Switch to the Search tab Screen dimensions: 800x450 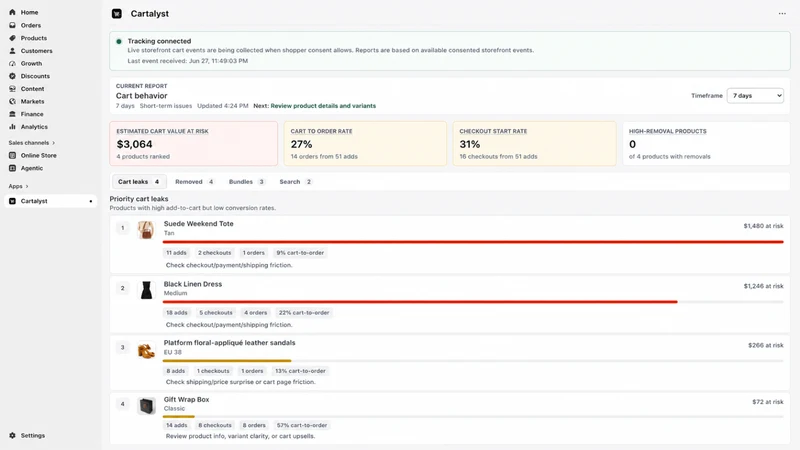pos(295,182)
